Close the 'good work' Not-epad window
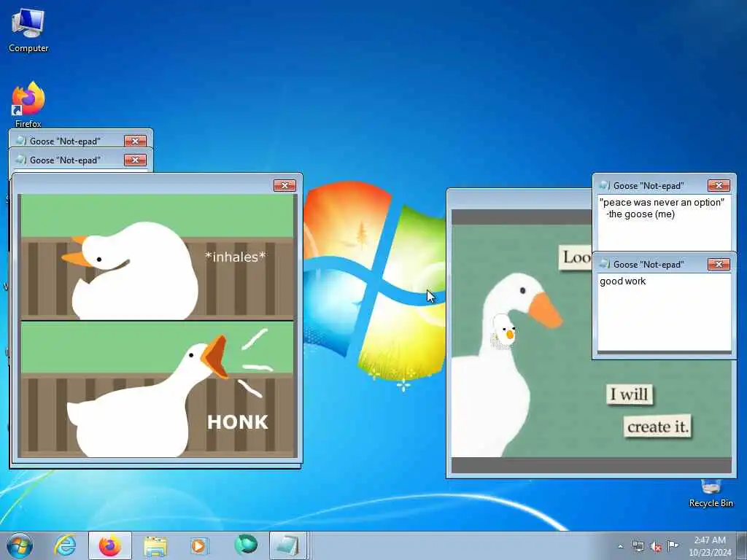Viewport: 747px width, 560px height. (719, 264)
